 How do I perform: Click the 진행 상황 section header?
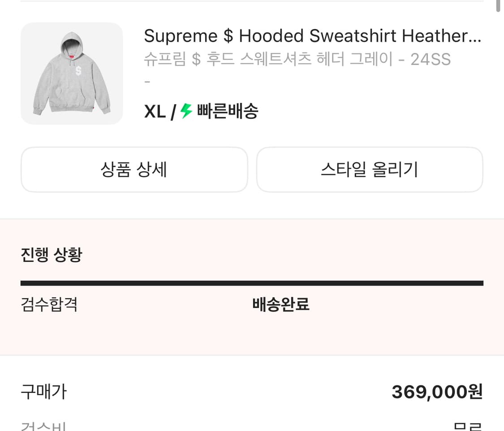point(51,254)
